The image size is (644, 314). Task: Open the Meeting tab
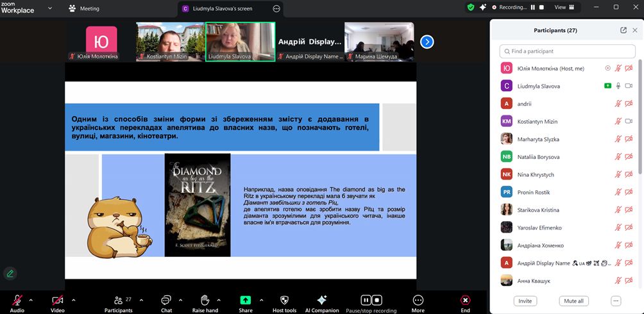tap(84, 9)
